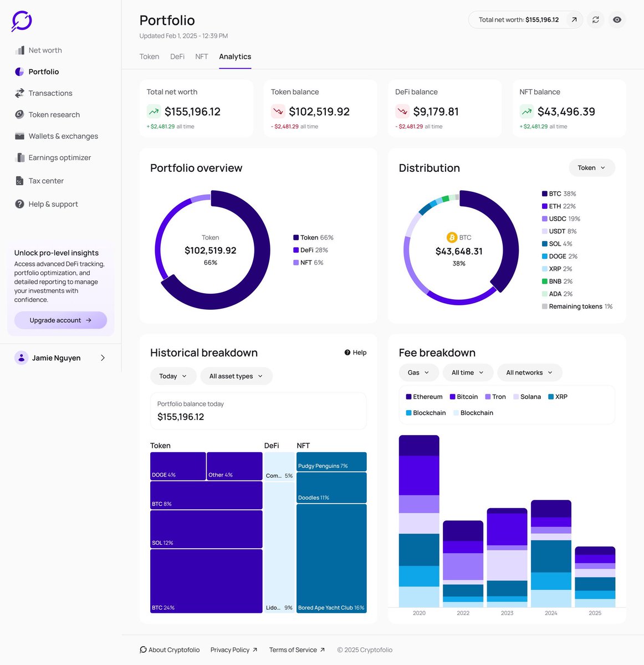Click the Total net worth header button

[x=525, y=20]
